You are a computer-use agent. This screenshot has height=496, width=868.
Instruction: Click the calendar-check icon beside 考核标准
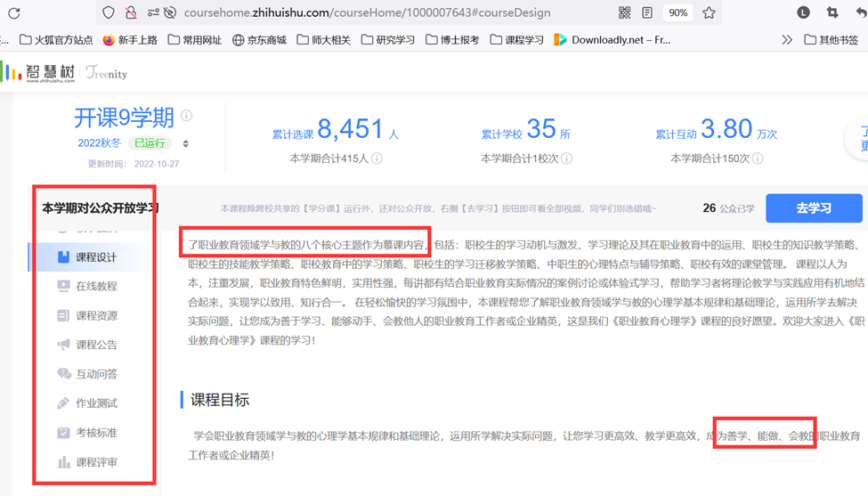(64, 433)
